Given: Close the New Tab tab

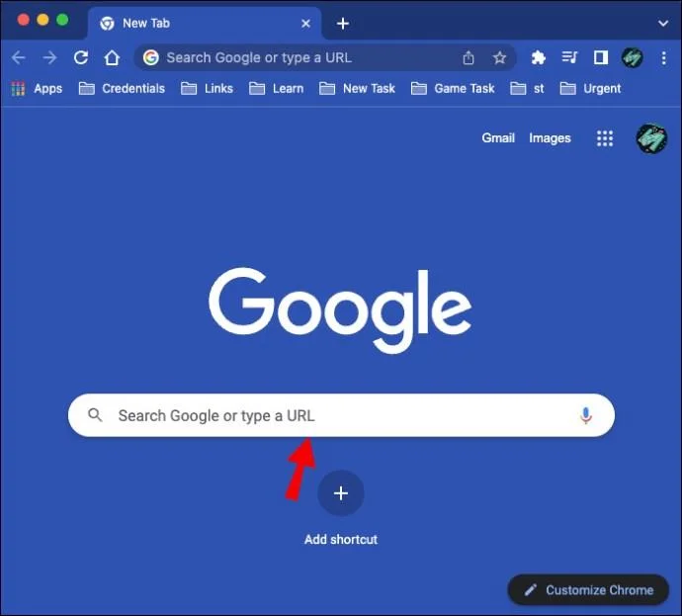Looking at the screenshot, I should (x=305, y=24).
